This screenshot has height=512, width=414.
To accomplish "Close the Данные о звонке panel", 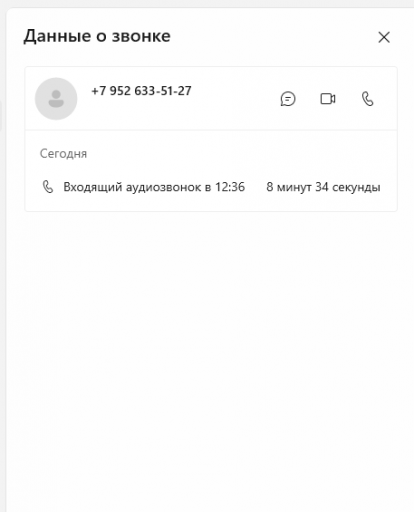I will 384,37.
